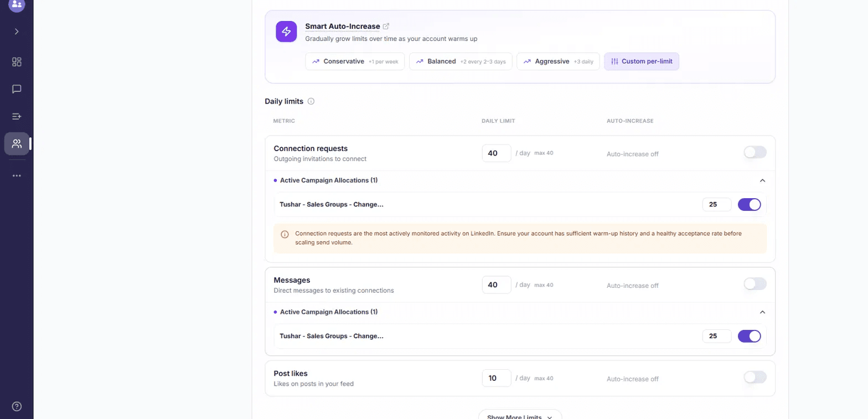Select the Aggressive auto-increase preset
Image resolution: width=868 pixels, height=419 pixels.
[558, 61]
